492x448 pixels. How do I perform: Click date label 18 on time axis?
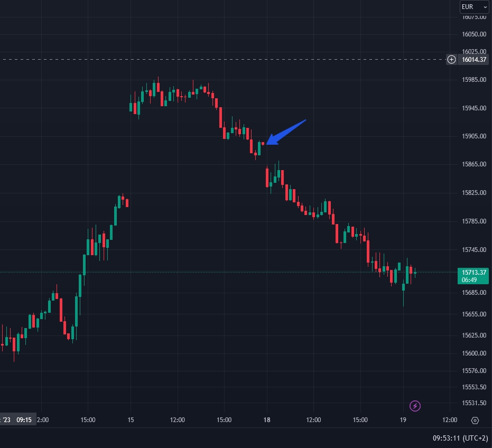pos(267,420)
